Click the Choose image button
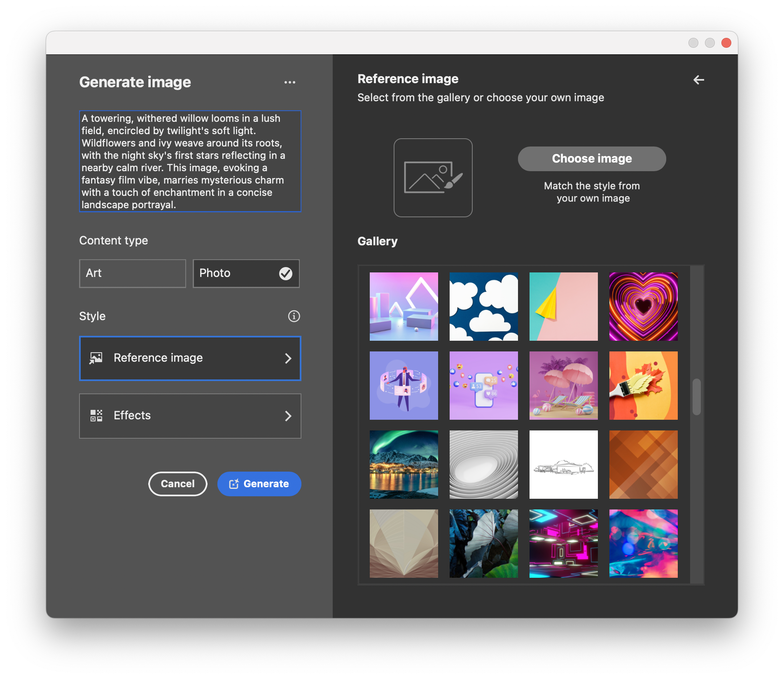This screenshot has width=784, height=679. click(592, 159)
